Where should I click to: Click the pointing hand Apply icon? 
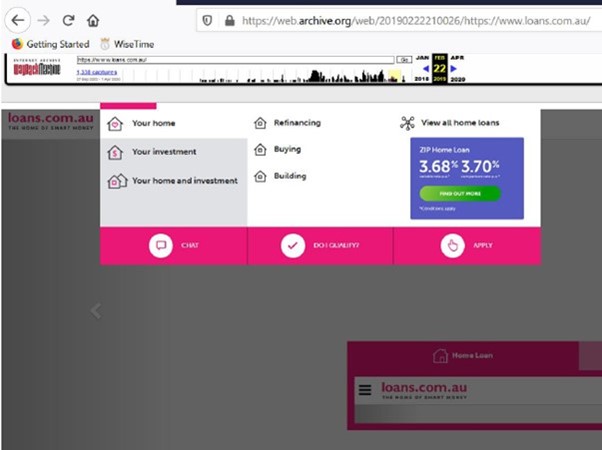[453, 246]
